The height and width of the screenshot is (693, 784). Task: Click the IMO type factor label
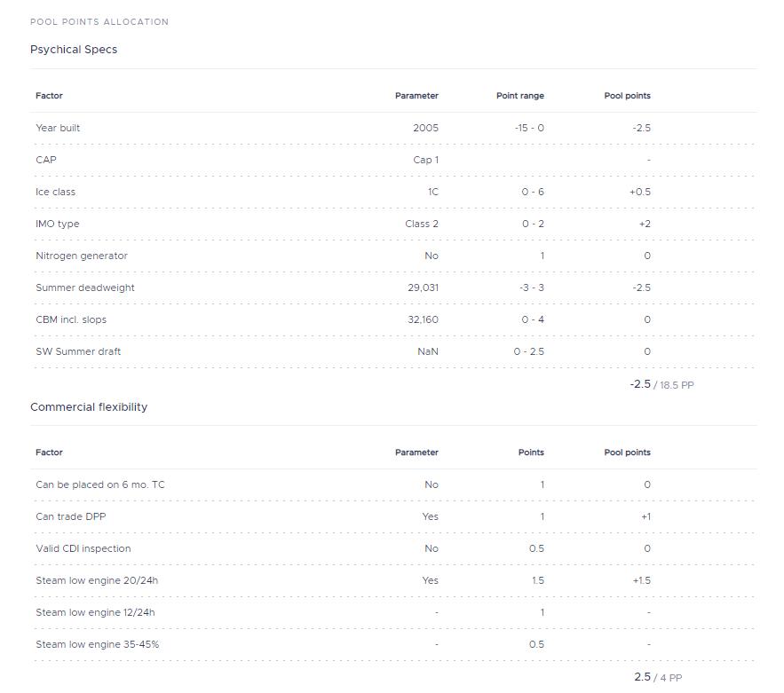tap(58, 224)
